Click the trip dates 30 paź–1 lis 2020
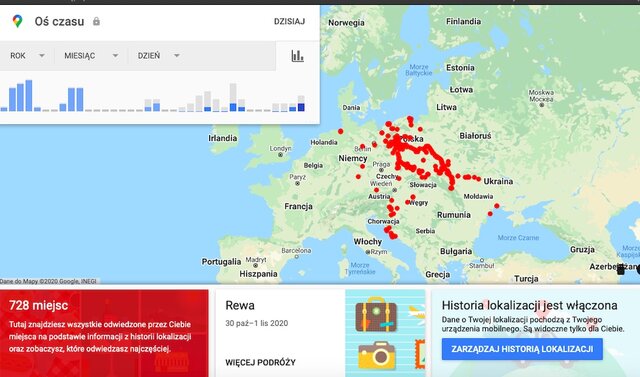Screen dimensions: 640x377 pyautogui.click(x=257, y=323)
